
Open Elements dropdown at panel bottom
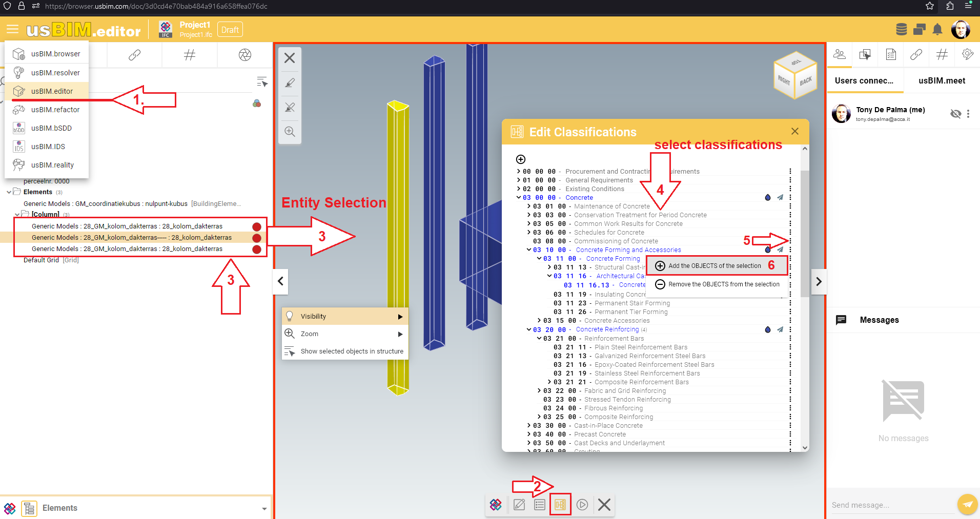(x=264, y=508)
